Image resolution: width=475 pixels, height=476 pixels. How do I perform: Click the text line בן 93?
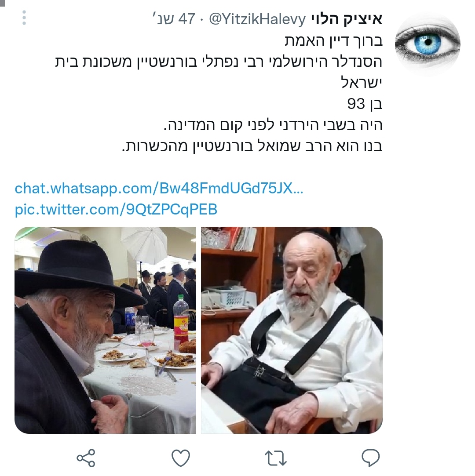(x=365, y=104)
